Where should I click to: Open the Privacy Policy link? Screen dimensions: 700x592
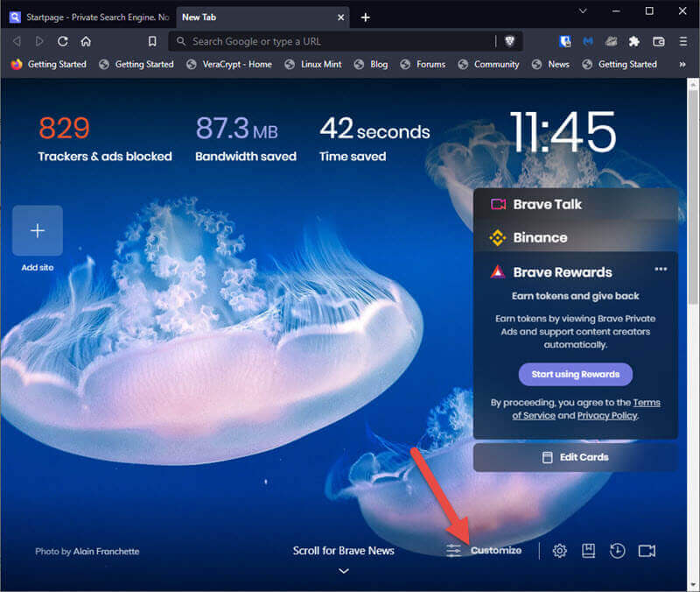pos(607,415)
